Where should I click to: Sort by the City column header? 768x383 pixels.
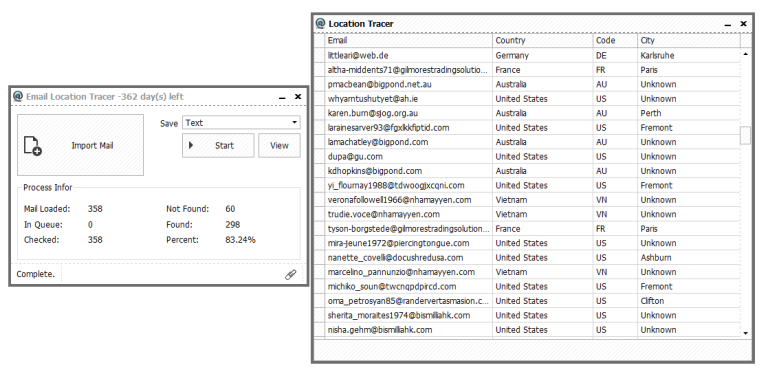point(689,40)
